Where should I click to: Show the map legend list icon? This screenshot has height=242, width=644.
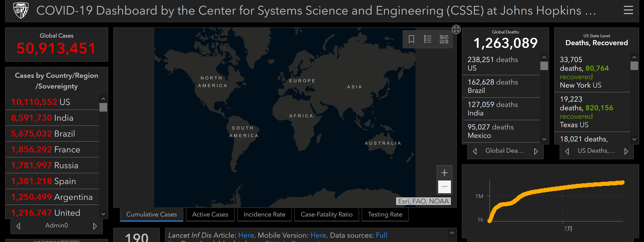(x=427, y=39)
